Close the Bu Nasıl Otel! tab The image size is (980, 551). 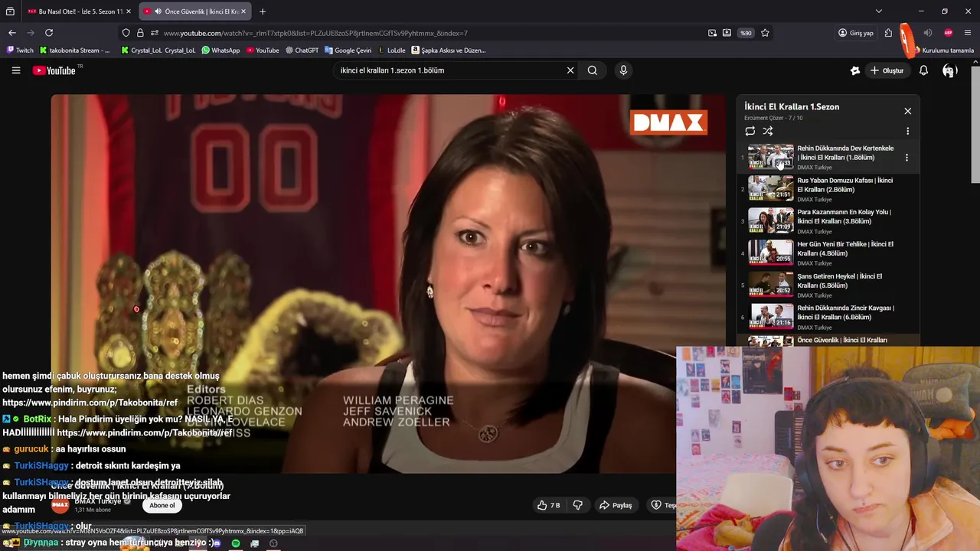tap(128, 11)
